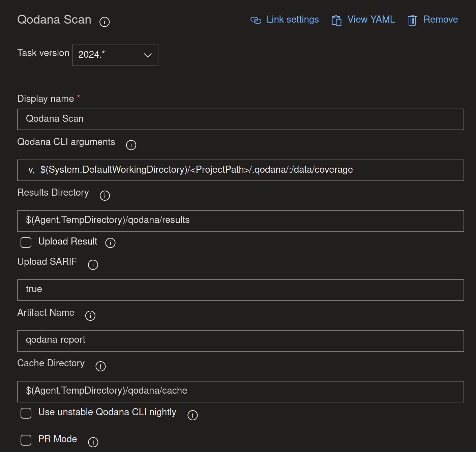Click the PR Mode info icon
This screenshot has width=476, height=452.
coord(93,442)
